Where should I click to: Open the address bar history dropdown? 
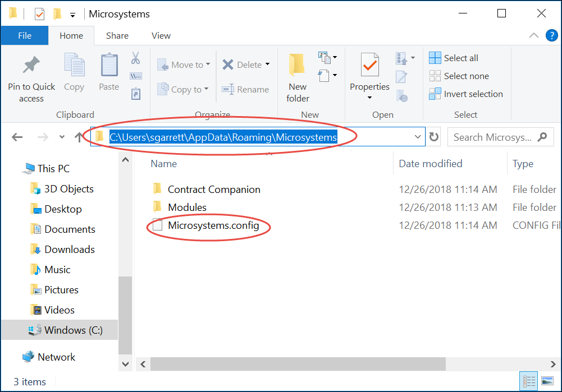(418, 136)
